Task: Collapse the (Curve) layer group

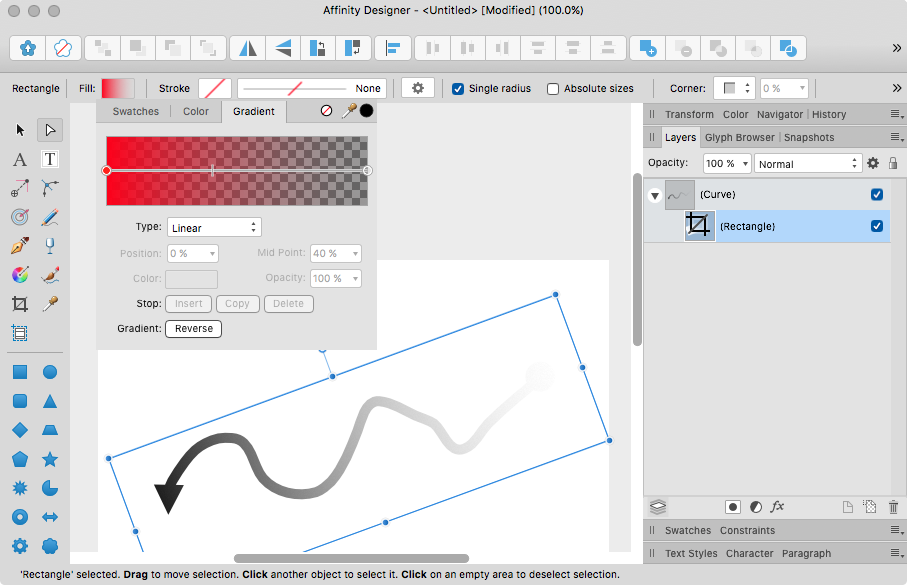Action: 655,194
